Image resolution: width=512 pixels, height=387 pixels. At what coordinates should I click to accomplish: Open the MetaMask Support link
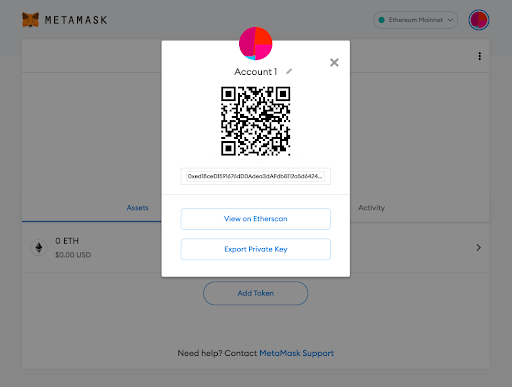pyautogui.click(x=296, y=353)
